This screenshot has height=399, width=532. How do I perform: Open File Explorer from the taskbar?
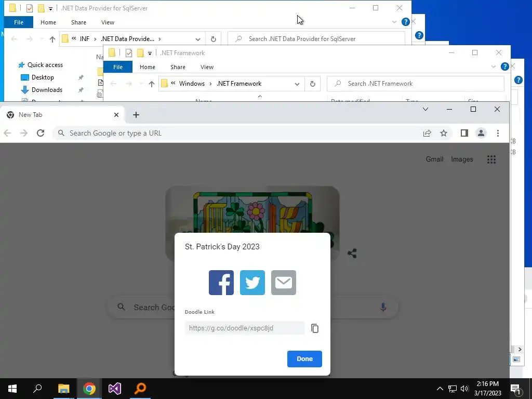click(x=63, y=389)
